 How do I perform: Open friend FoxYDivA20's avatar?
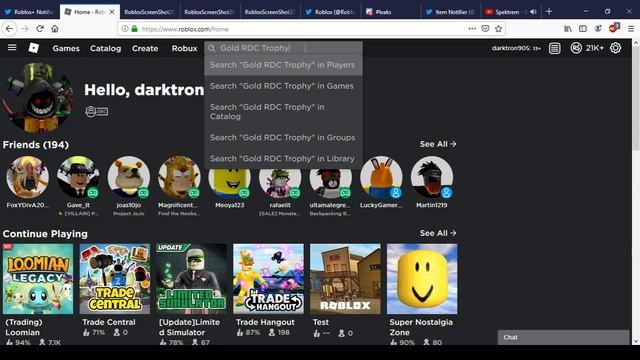[x=27, y=177]
